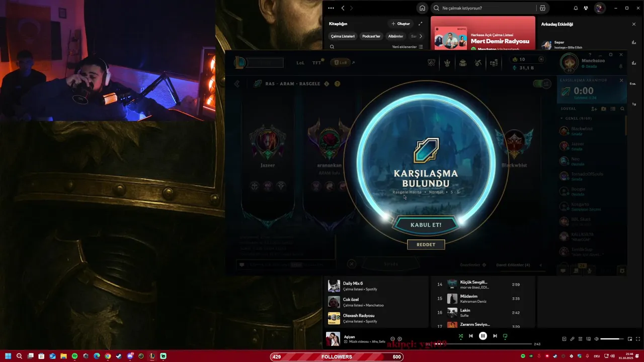Skip to previous track
Image resolution: width=644 pixels, height=362 pixels.
[471, 336]
